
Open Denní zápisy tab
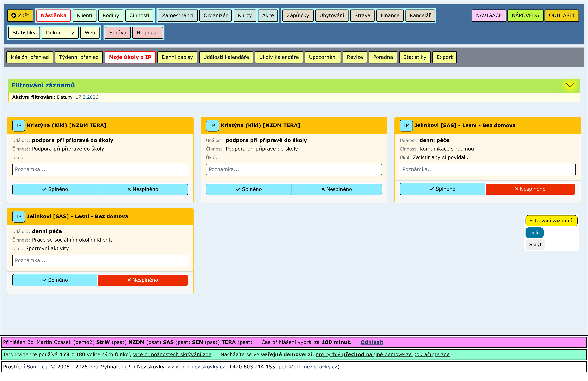[x=177, y=57]
